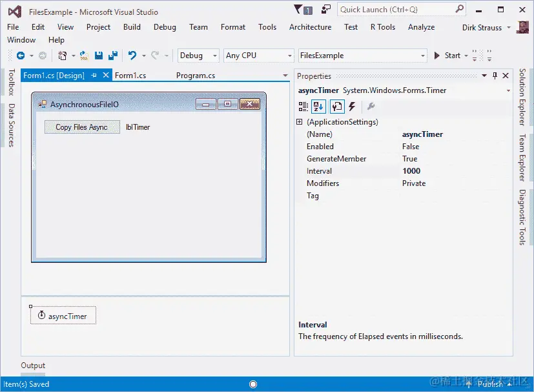Pin the Form1.cs [Design] tab

[x=94, y=76]
